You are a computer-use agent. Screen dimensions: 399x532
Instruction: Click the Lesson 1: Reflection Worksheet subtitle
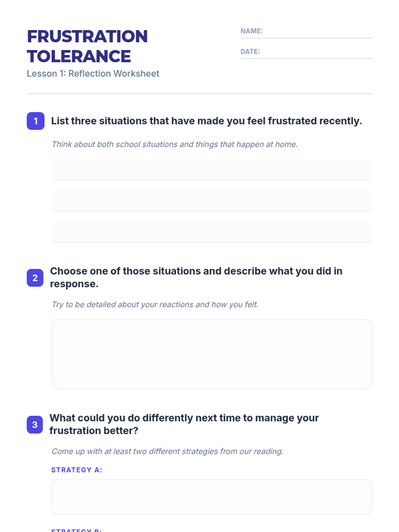click(x=93, y=73)
